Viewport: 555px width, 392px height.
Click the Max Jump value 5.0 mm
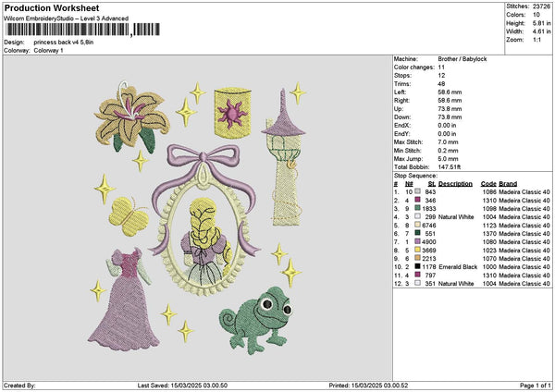coord(448,159)
